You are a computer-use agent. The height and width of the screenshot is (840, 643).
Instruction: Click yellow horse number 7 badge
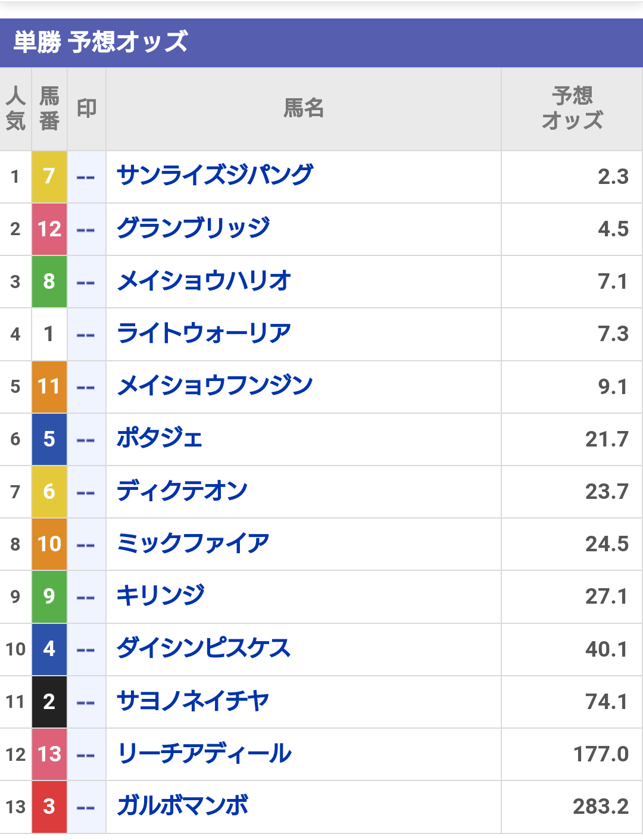pyautogui.click(x=49, y=176)
